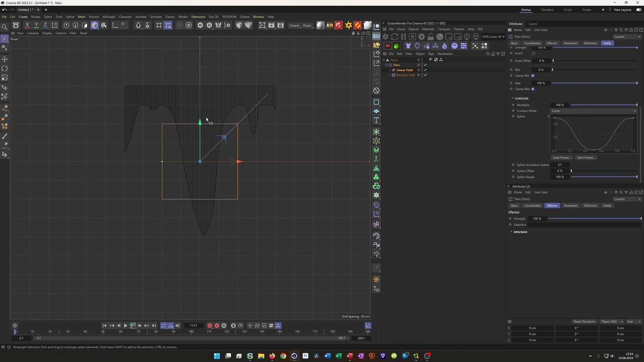This screenshot has width=644, height=362.
Task: Select the Octane material button in toolbar
Action: click(294, 26)
